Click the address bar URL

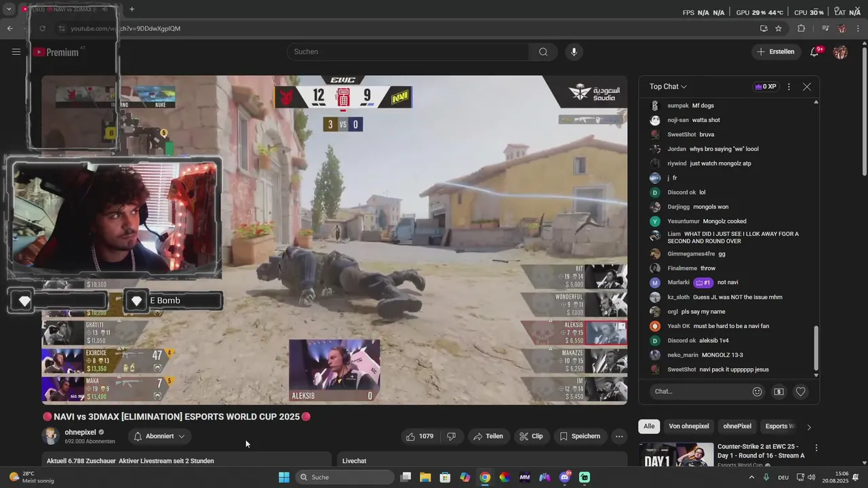pyautogui.click(x=125, y=28)
